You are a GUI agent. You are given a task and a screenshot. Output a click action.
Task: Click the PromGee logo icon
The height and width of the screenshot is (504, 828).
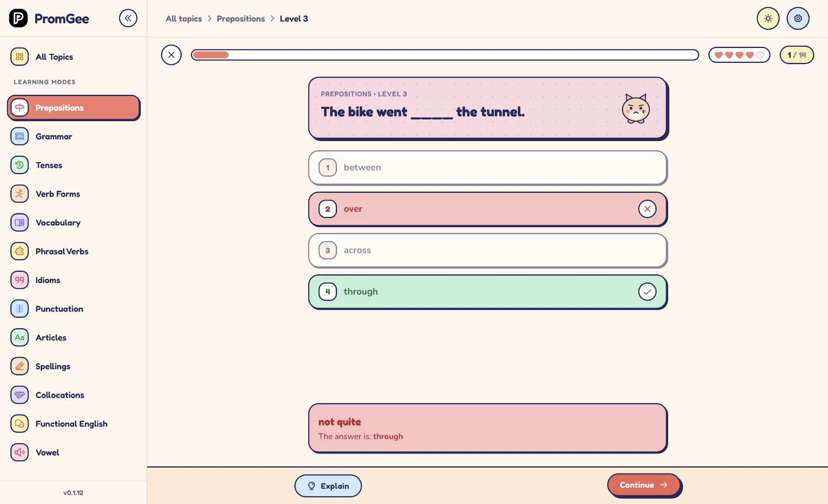pyautogui.click(x=19, y=18)
